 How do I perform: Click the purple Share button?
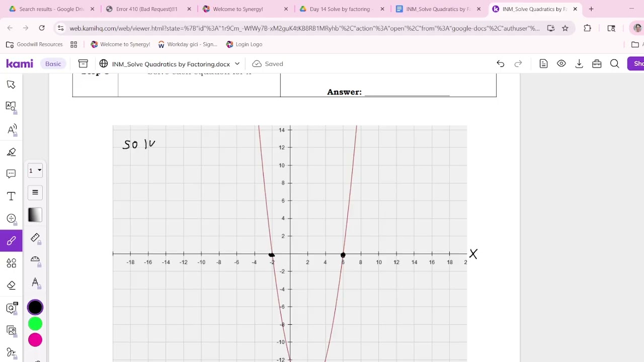pos(636,64)
